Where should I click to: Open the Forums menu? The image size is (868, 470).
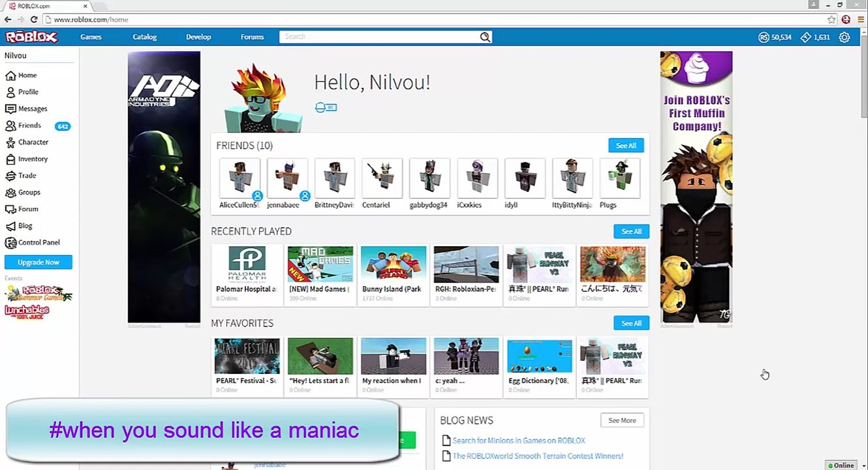(252, 37)
